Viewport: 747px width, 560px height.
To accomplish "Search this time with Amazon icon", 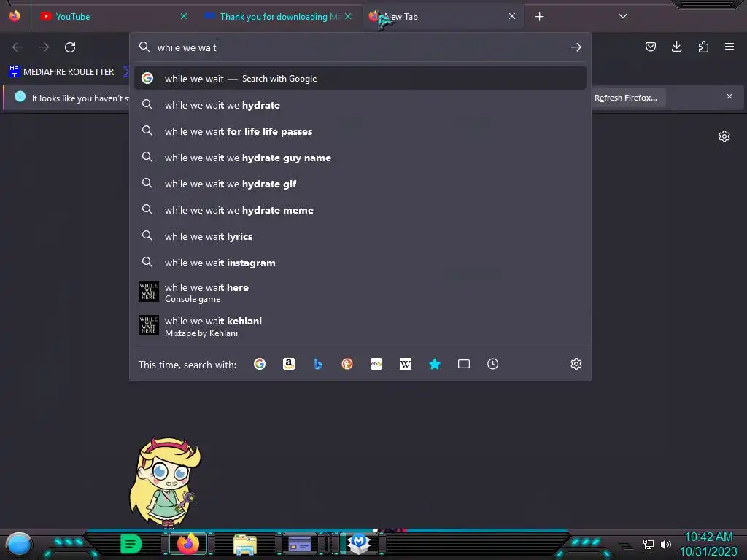I will tap(289, 364).
